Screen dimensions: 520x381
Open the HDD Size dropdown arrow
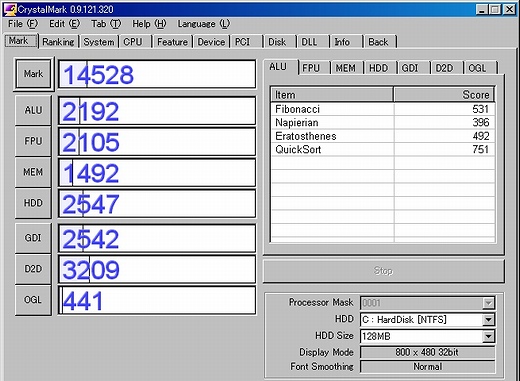[x=488, y=336]
